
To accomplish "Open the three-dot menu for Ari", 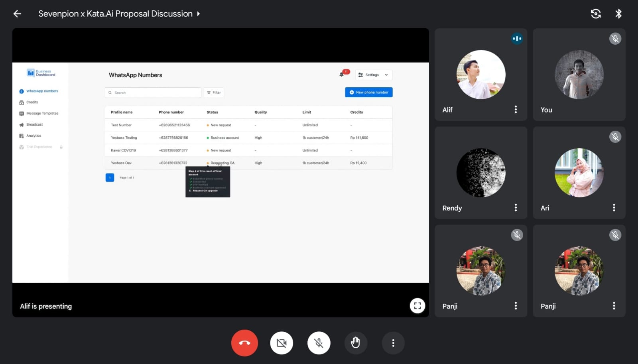I will [x=614, y=208].
